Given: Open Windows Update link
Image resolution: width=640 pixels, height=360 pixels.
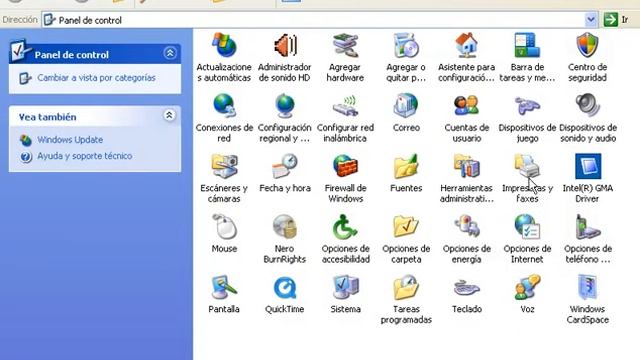Looking at the screenshot, I should point(70,140).
